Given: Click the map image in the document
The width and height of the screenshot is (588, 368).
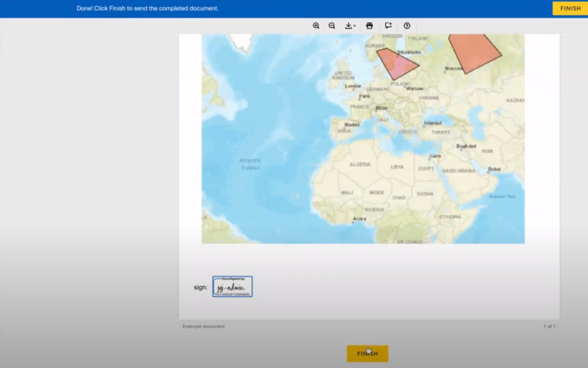Looking at the screenshot, I should (363, 139).
